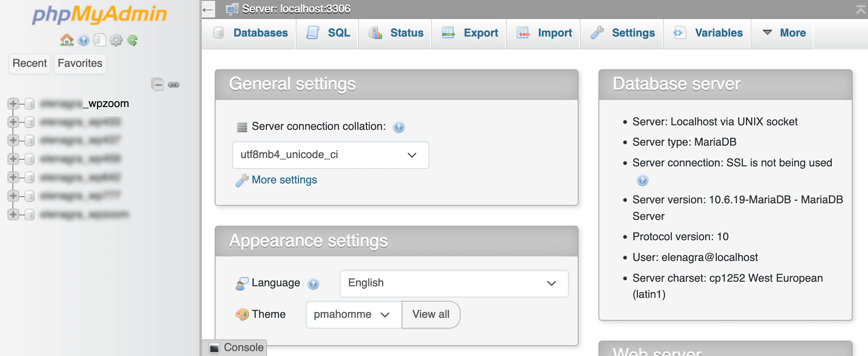The height and width of the screenshot is (356, 868).
Task: Open the Variables tab
Action: pyautogui.click(x=708, y=33)
